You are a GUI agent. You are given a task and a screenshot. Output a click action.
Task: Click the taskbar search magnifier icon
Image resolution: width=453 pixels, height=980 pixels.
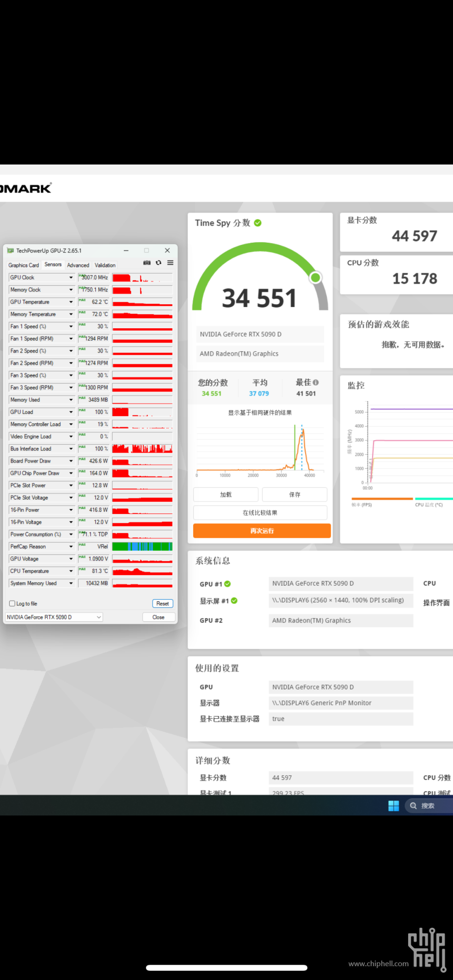[413, 806]
